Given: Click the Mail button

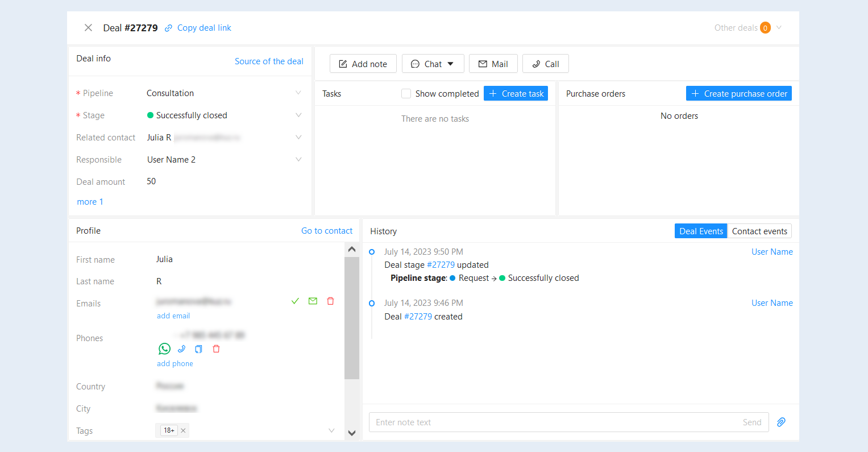Looking at the screenshot, I should [493, 64].
